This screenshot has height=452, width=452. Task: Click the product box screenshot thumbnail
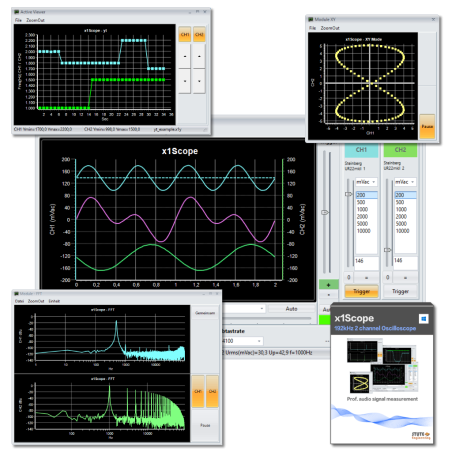[382, 366]
